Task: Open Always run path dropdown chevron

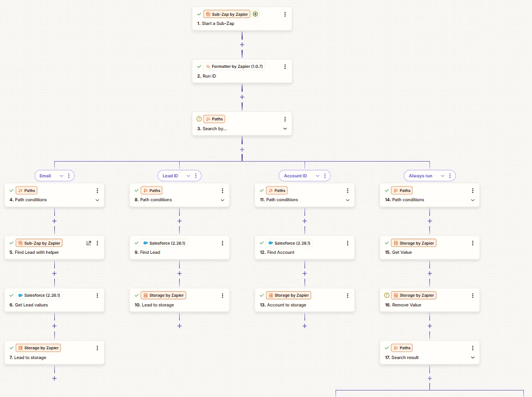Action: tap(443, 176)
